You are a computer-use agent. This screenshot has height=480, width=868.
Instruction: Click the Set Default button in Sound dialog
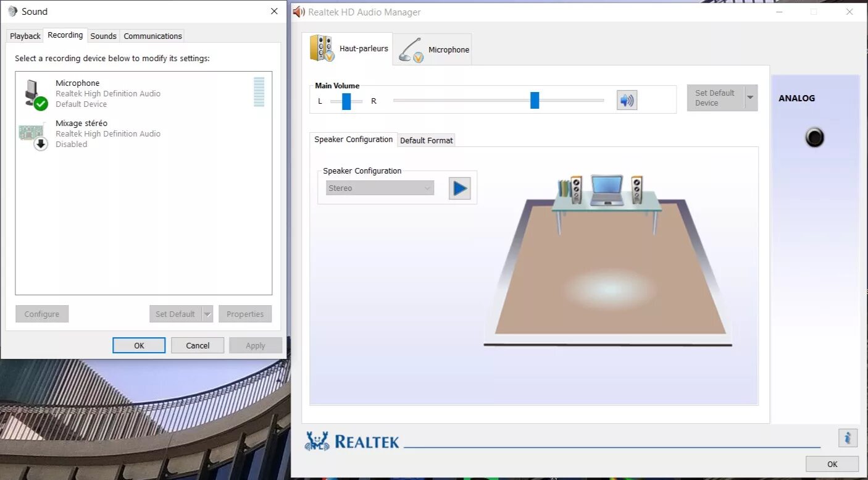(x=175, y=314)
